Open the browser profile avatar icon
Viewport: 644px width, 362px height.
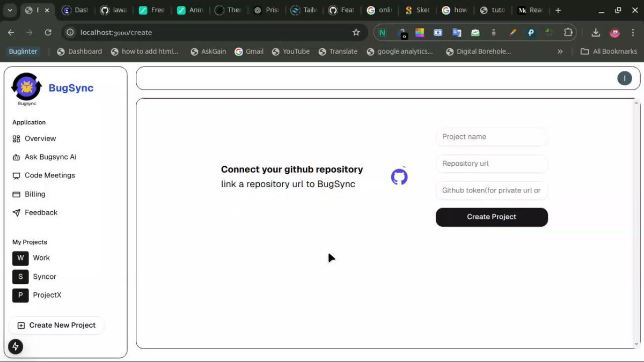(x=615, y=32)
